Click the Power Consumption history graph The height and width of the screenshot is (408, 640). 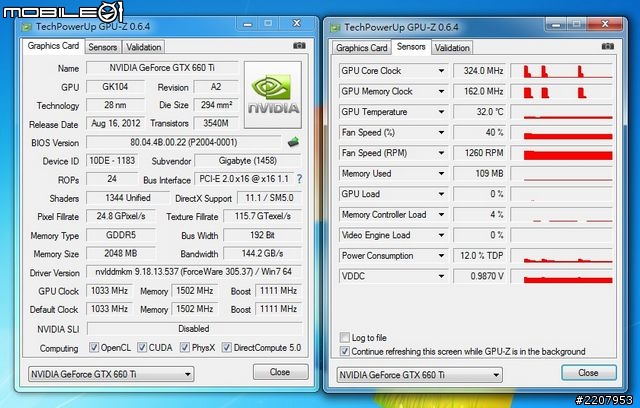pyautogui.click(x=562, y=256)
